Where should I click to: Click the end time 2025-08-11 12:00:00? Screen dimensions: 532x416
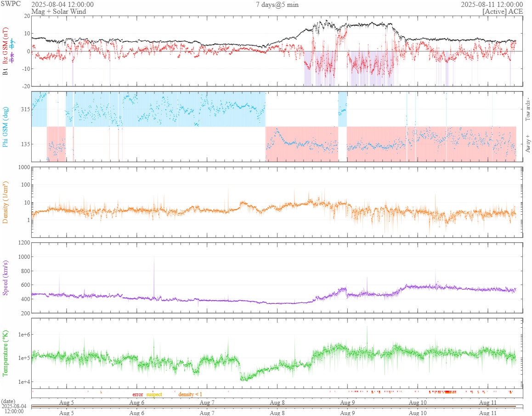[492, 5]
